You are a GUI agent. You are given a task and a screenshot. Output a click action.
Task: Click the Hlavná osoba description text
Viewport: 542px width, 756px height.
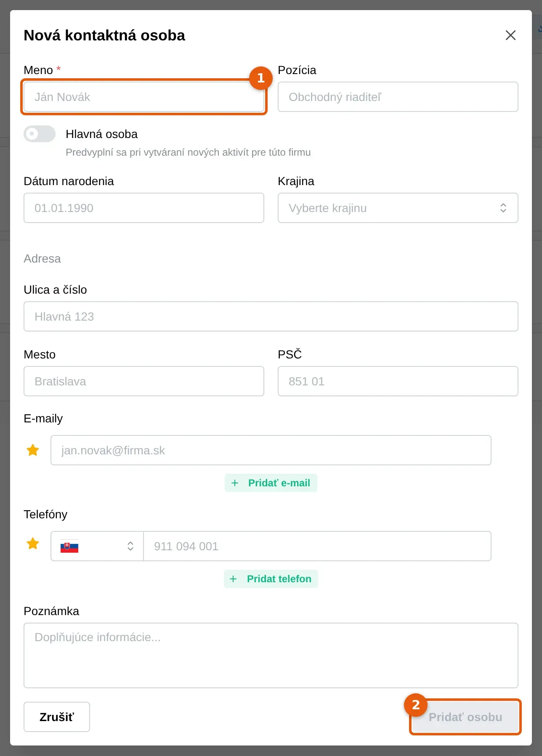coord(188,152)
